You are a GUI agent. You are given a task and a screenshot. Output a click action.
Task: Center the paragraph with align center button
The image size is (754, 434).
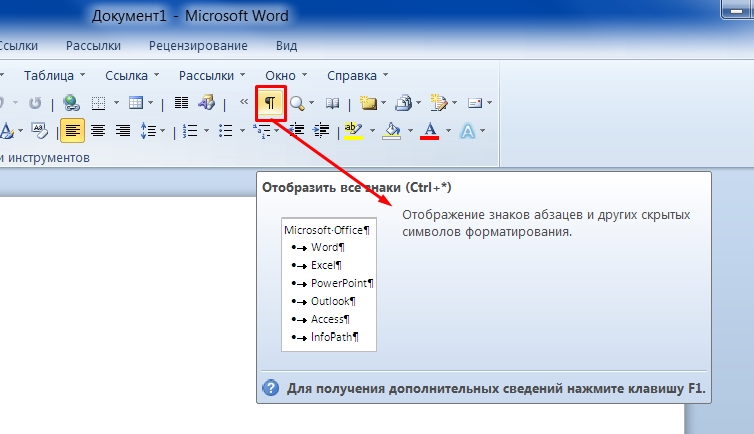tap(98, 131)
